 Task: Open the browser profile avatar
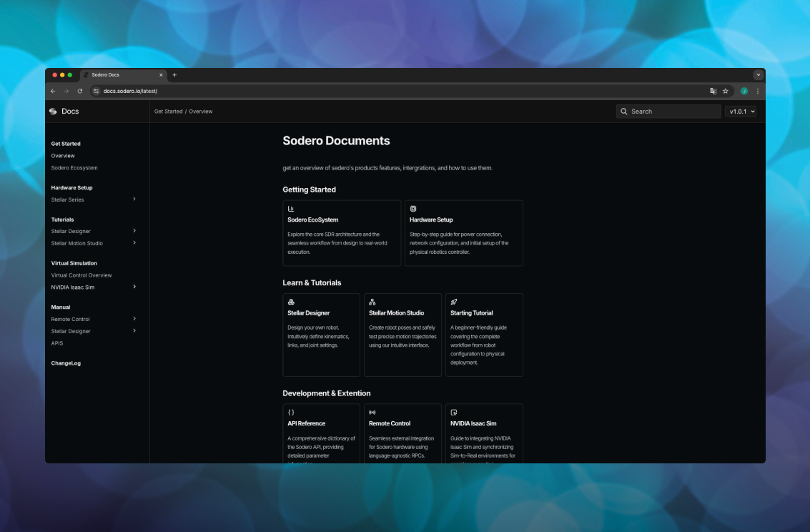coord(744,91)
